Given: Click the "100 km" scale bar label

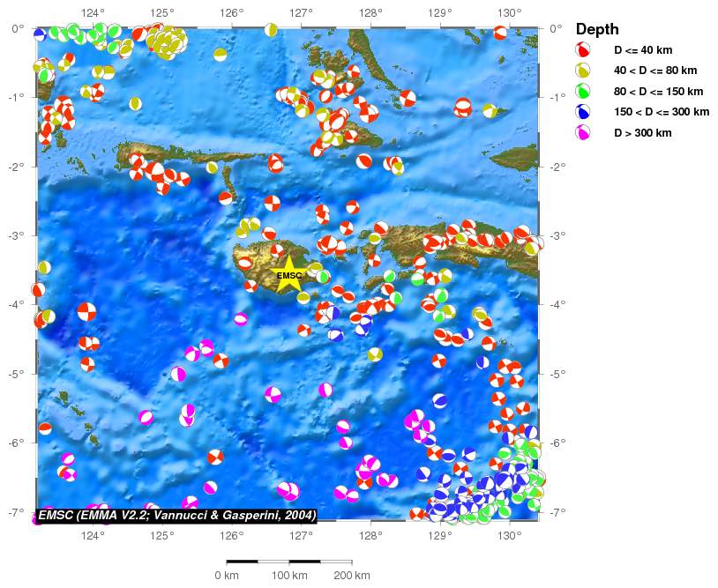Looking at the screenshot, I should tap(288, 576).
